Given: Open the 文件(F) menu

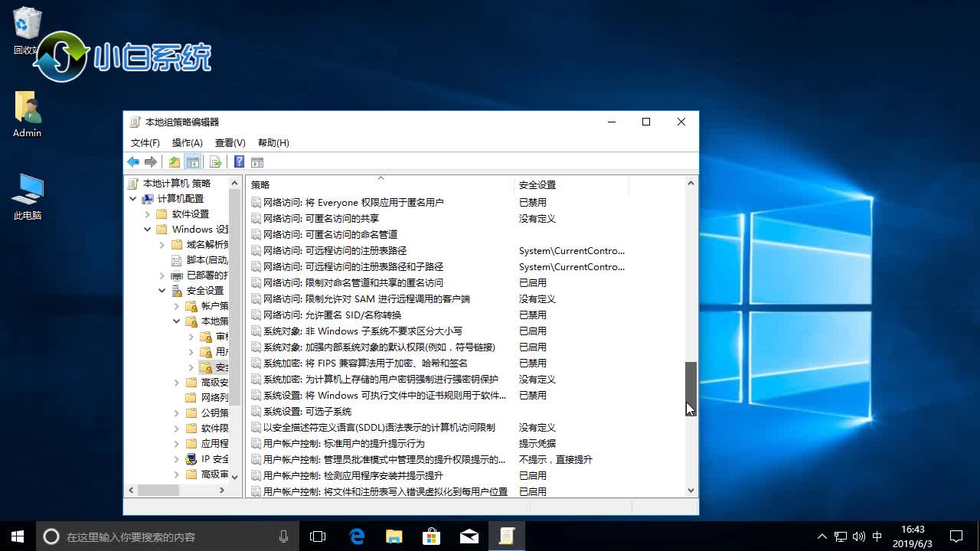Looking at the screenshot, I should [x=145, y=142].
